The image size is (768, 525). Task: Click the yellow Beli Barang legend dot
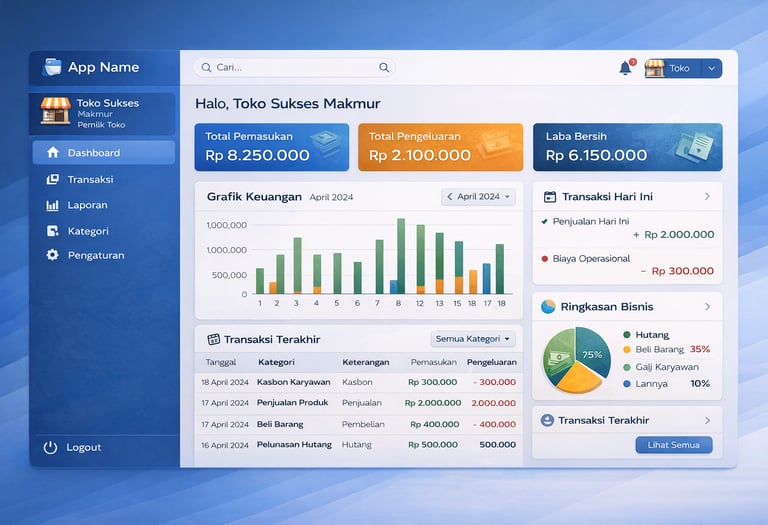(x=626, y=350)
